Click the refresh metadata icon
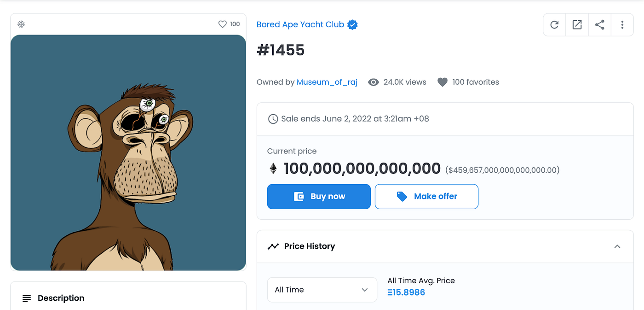Image resolution: width=644 pixels, height=310 pixels. 554,25
